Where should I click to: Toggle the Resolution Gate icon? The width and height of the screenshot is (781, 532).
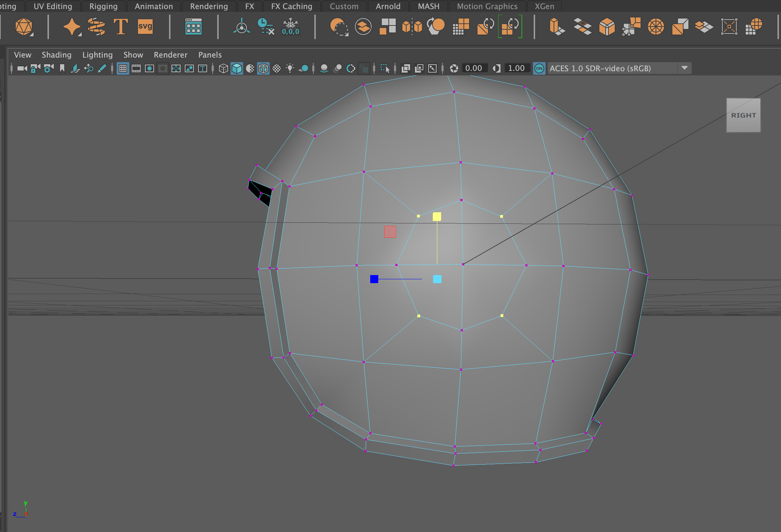pos(149,68)
